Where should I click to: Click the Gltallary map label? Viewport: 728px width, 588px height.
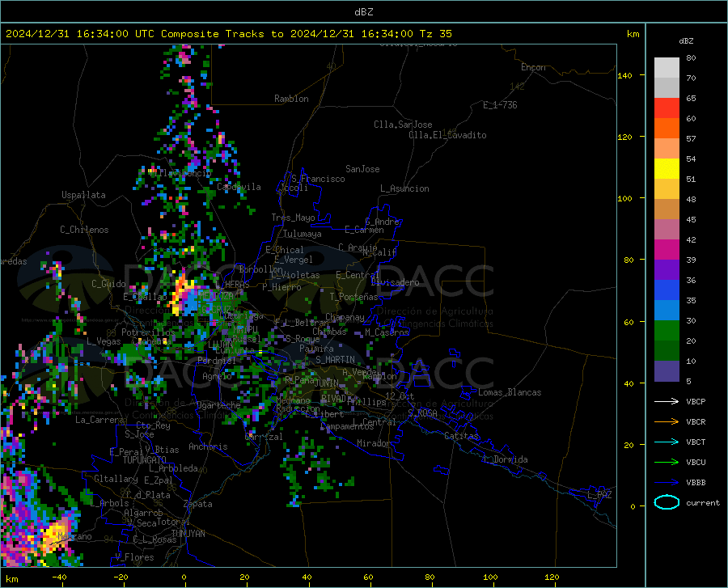coord(116,479)
